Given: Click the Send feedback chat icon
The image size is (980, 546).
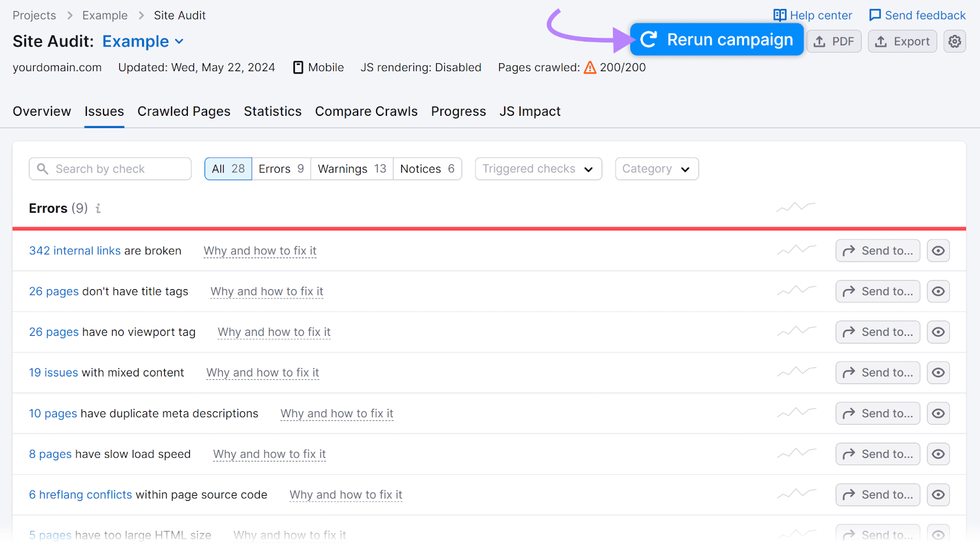Looking at the screenshot, I should pos(875,15).
